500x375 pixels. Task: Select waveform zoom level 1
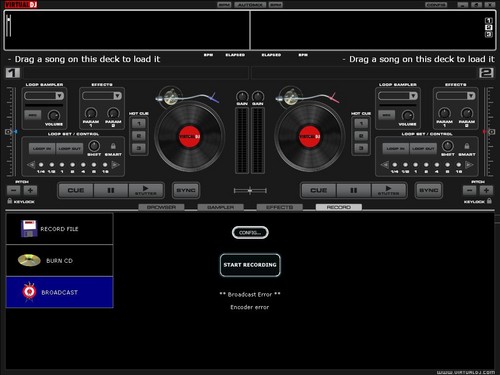tap(489, 21)
